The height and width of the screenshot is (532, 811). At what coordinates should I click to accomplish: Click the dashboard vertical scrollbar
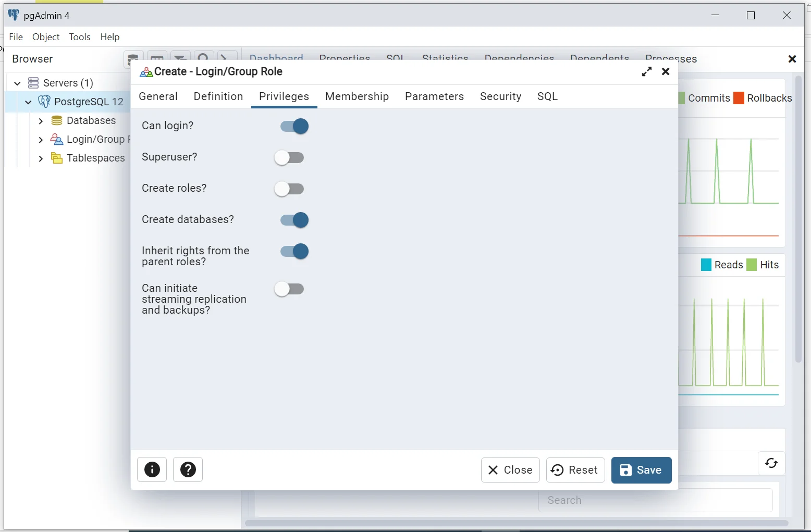798,219
